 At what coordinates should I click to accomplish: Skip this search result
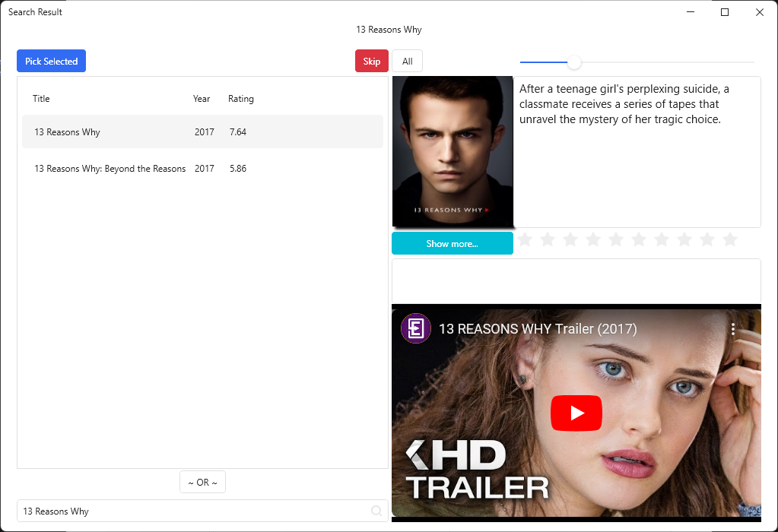point(372,61)
